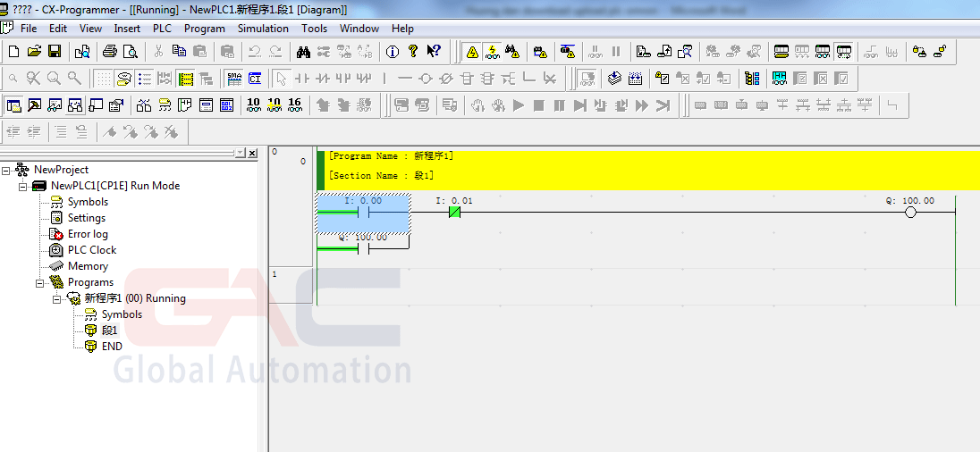The image size is (980, 452).
Task: Click the Monitor in decimal icon
Action: [x=254, y=105]
